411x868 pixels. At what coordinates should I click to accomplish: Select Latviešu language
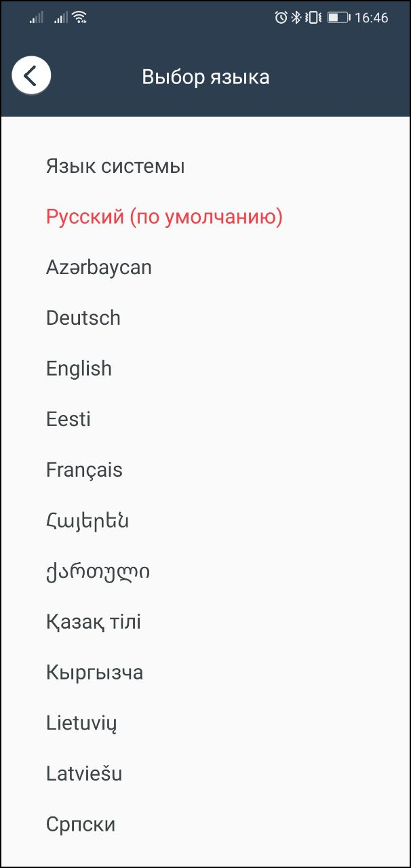[84, 774]
